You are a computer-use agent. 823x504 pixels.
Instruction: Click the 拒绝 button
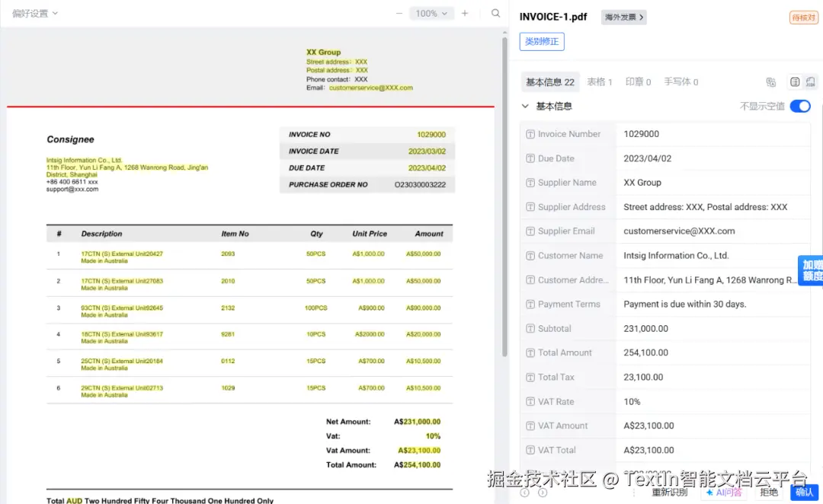(x=768, y=492)
